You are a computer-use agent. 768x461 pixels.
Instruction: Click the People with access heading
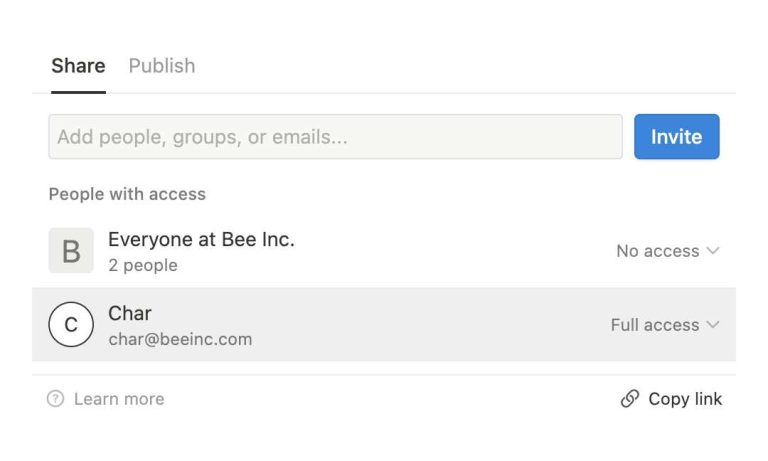[127, 194]
